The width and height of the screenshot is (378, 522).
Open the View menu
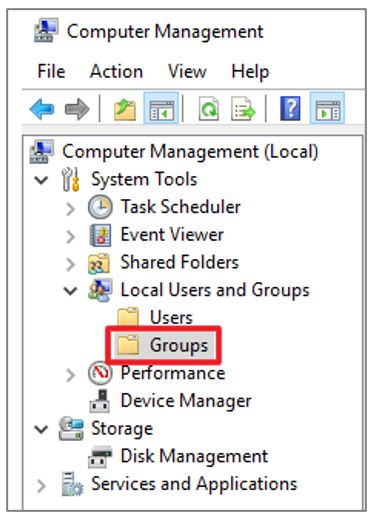(187, 71)
